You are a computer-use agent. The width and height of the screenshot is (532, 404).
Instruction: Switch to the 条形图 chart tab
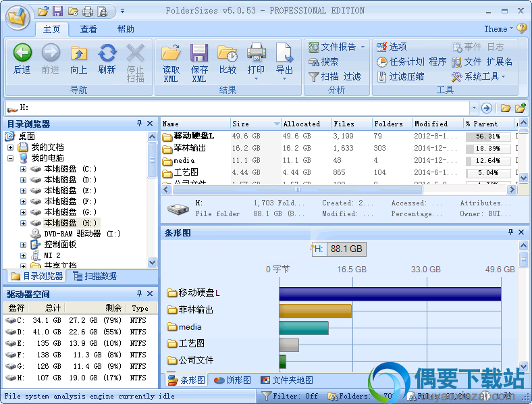click(x=187, y=380)
